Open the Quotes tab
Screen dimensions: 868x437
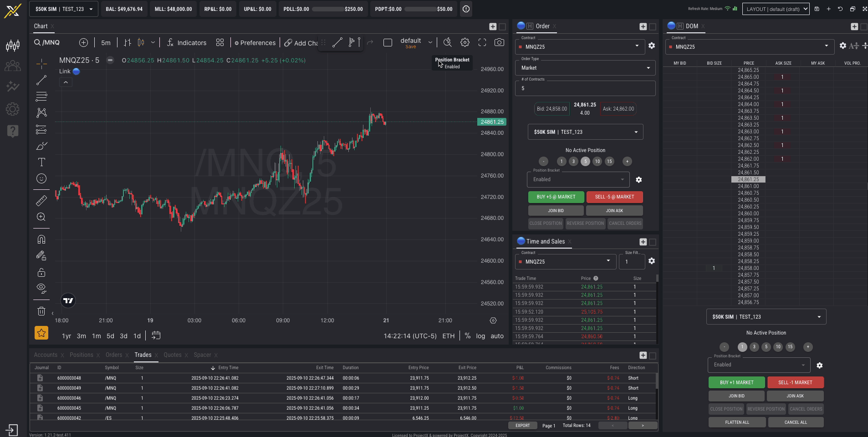click(x=173, y=355)
